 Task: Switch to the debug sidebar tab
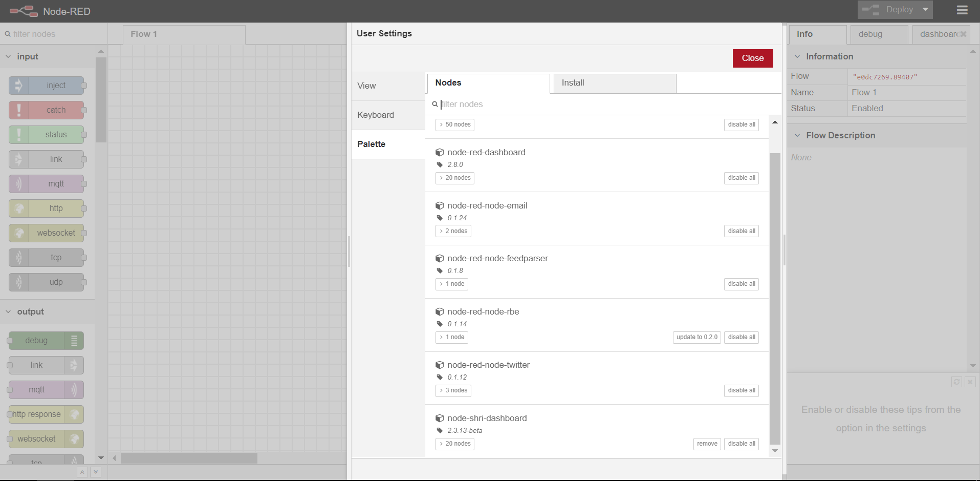(x=879, y=34)
